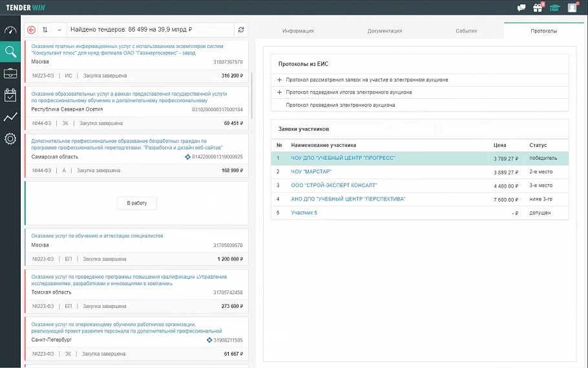
Task: Open the analytics line chart icon
Action: 10,117
